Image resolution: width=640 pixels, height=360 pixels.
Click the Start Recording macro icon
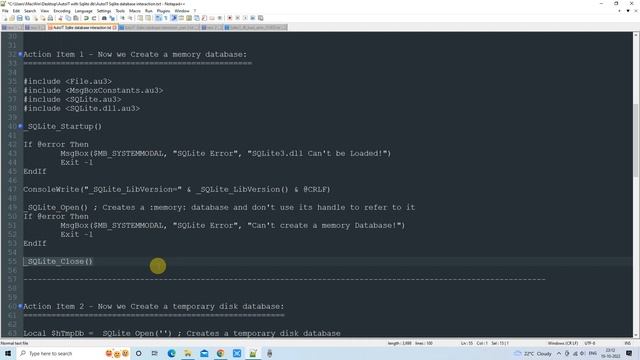coord(229,18)
